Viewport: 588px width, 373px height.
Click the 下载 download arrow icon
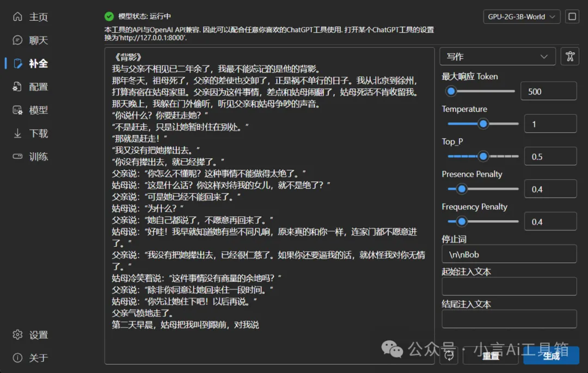click(18, 134)
